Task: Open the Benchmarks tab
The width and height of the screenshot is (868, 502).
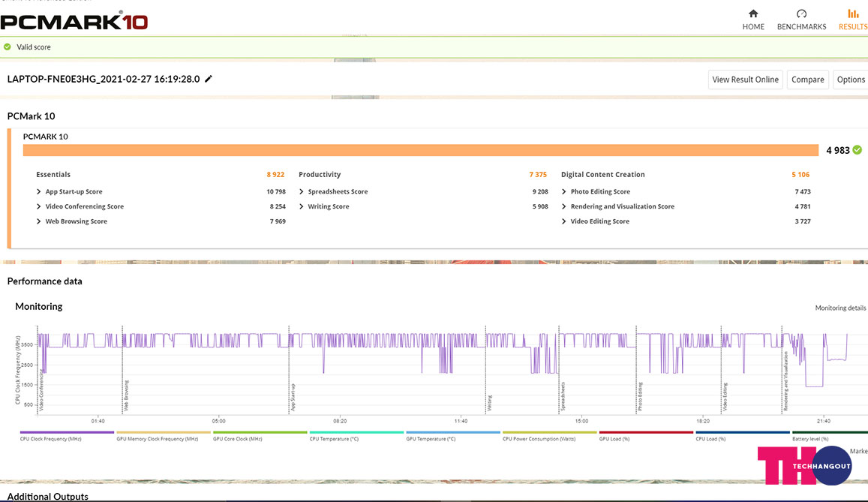Action: click(801, 20)
